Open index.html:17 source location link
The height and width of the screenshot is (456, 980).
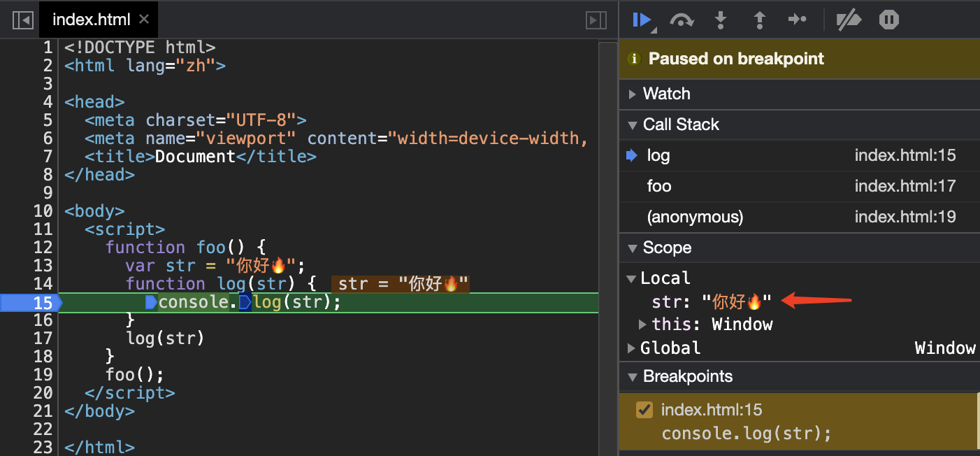(x=905, y=186)
